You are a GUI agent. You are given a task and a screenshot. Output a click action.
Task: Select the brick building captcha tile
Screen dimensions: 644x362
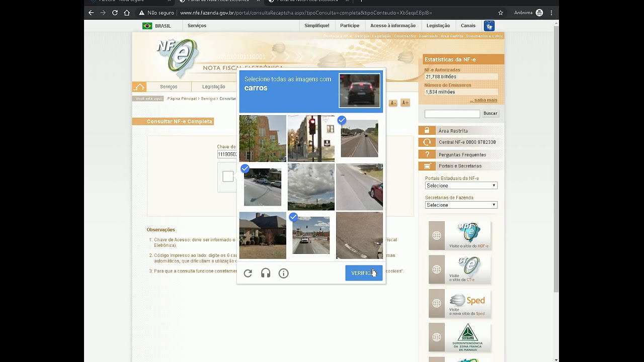(x=263, y=138)
